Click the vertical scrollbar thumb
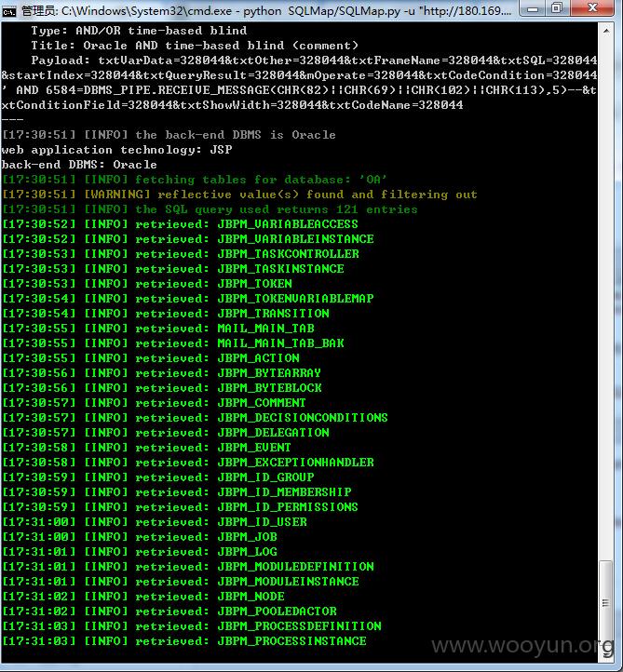The image size is (623, 672). (x=606, y=602)
